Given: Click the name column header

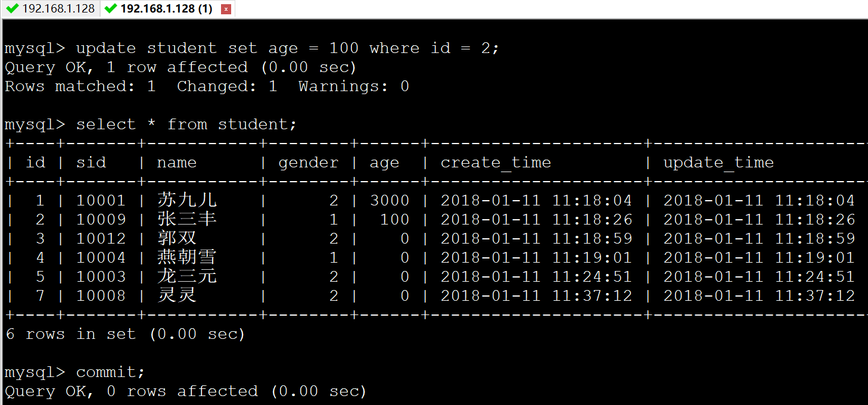Looking at the screenshot, I should pos(176,162).
